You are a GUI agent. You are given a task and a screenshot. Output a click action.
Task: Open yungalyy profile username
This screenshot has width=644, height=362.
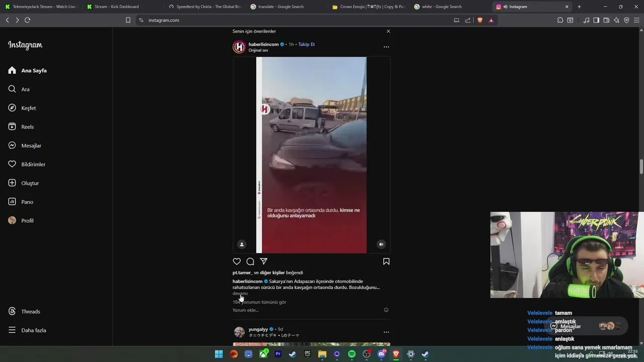pyautogui.click(x=258, y=329)
